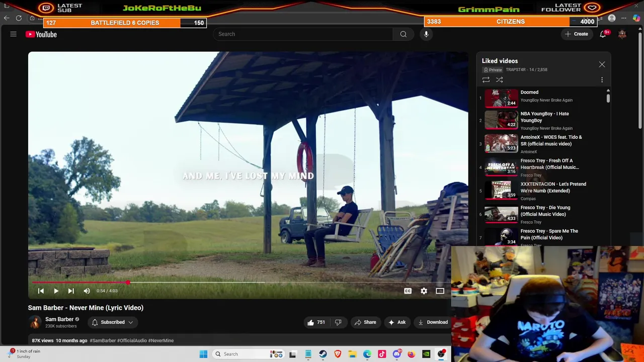Image resolution: width=644 pixels, height=362 pixels.
Task: Resume playback with the play button
Action: pos(56,291)
